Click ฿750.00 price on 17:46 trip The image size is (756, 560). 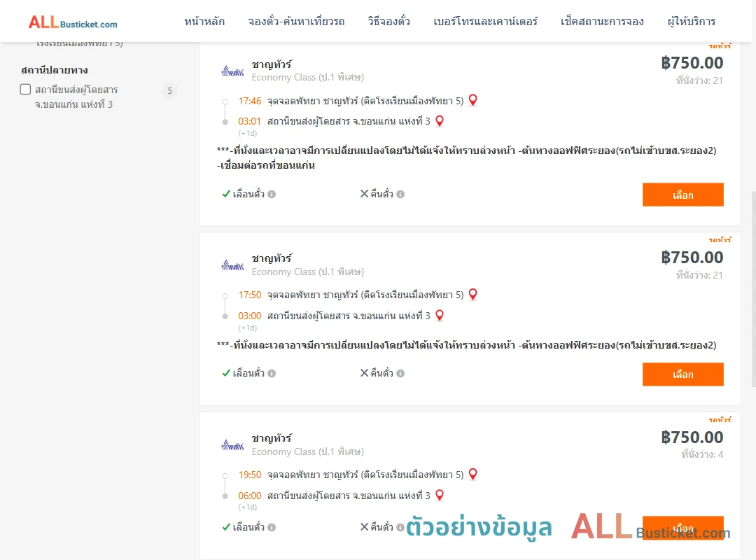(x=692, y=63)
